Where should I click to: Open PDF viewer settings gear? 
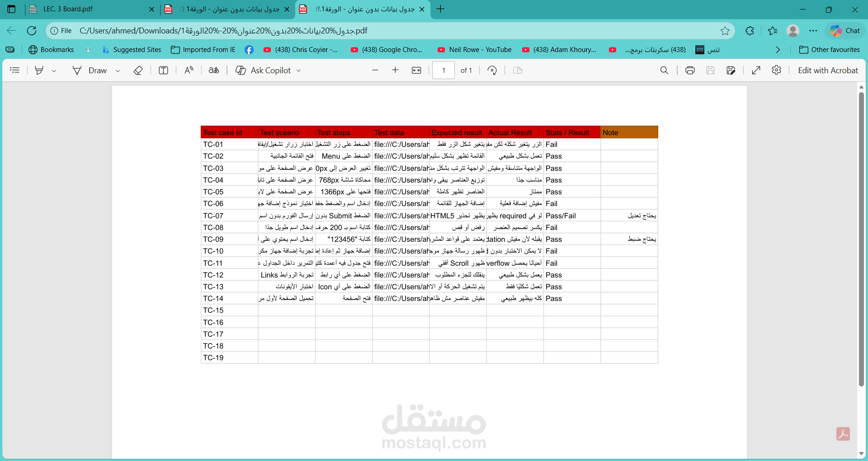[x=777, y=70]
